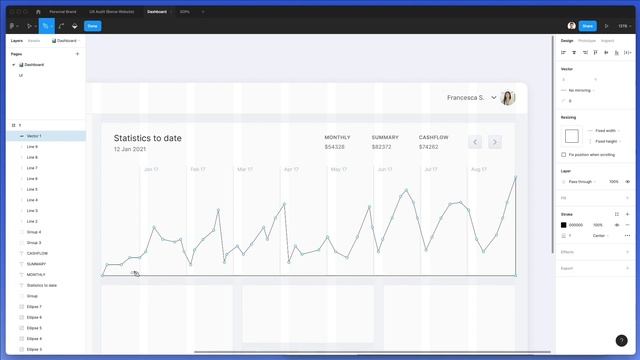
Task: Click the align left icon
Action: [x=564, y=53]
